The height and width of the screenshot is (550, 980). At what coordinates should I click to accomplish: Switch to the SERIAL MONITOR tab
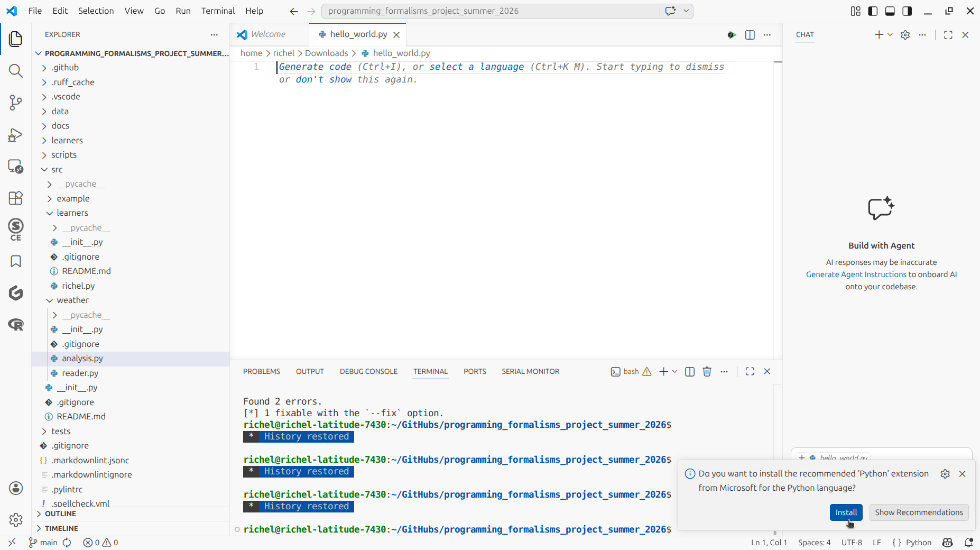coord(530,371)
